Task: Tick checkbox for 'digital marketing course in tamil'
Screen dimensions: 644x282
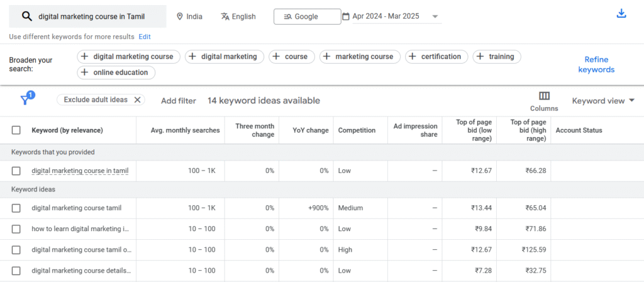Action: coord(16,171)
